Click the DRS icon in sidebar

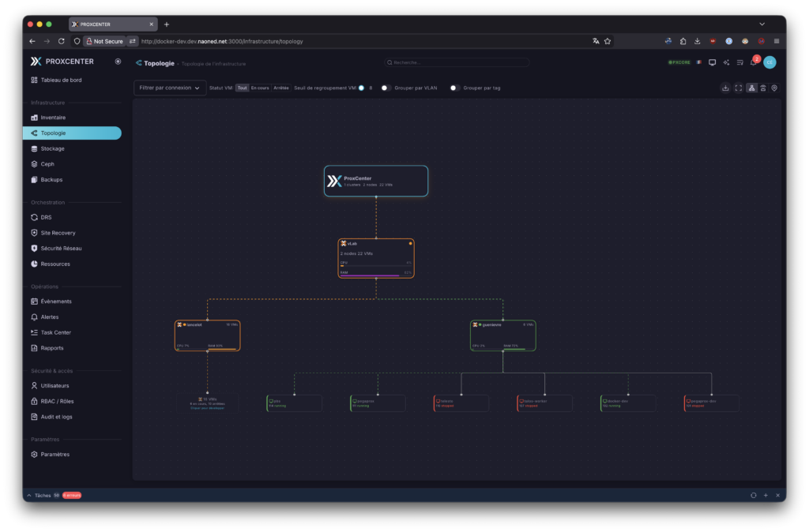(x=34, y=217)
